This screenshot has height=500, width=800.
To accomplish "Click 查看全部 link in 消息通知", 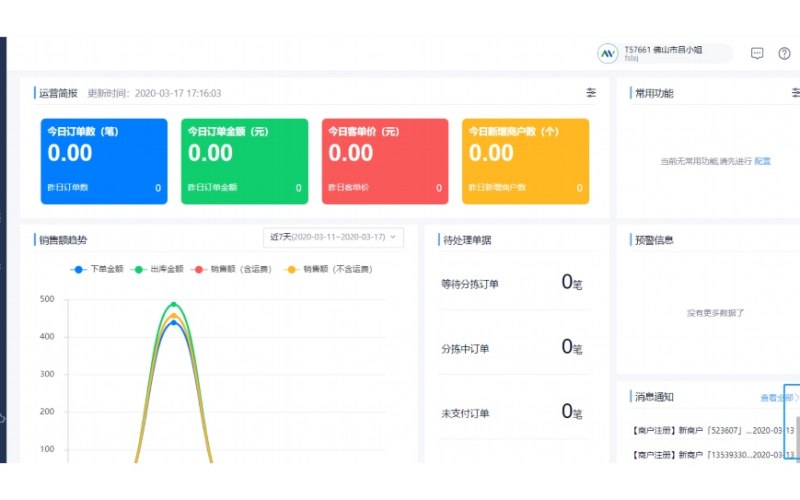I will pos(779,397).
